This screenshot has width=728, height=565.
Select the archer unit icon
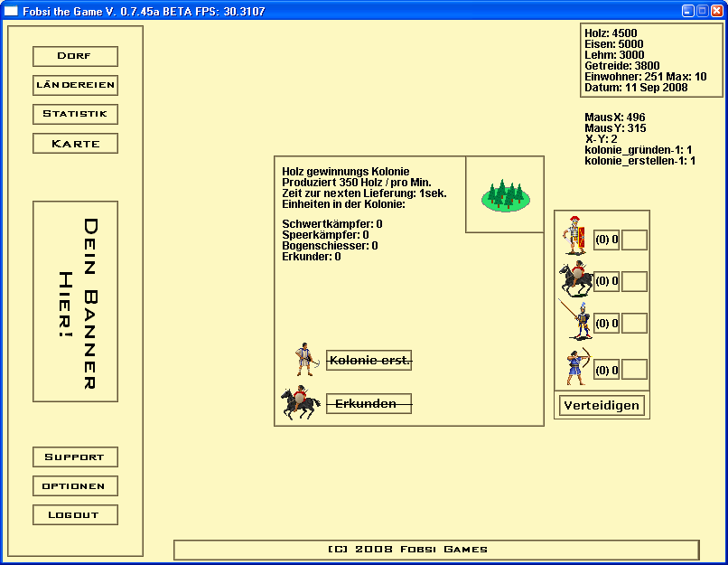pos(575,367)
